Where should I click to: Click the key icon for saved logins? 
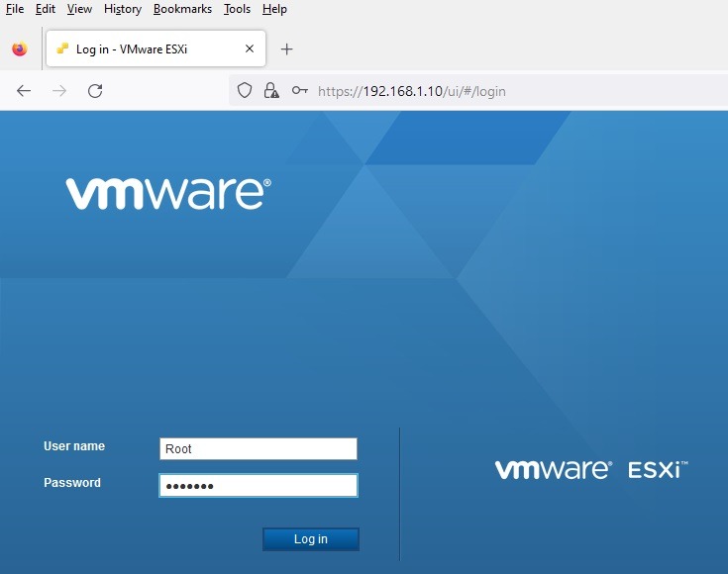299,91
